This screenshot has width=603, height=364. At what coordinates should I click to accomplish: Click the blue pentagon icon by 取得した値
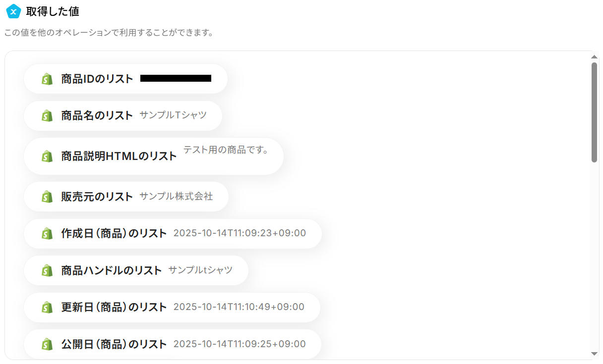pos(13,11)
